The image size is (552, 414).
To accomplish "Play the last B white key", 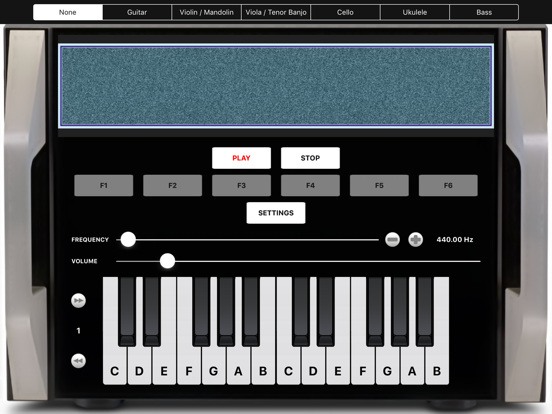I will [x=437, y=366].
